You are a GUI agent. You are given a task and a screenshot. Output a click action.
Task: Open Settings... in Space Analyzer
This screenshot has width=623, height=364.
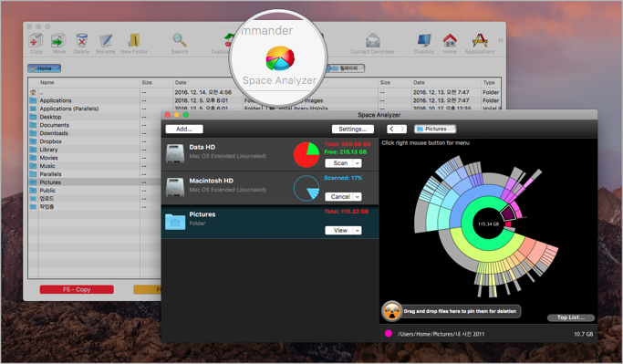(353, 129)
